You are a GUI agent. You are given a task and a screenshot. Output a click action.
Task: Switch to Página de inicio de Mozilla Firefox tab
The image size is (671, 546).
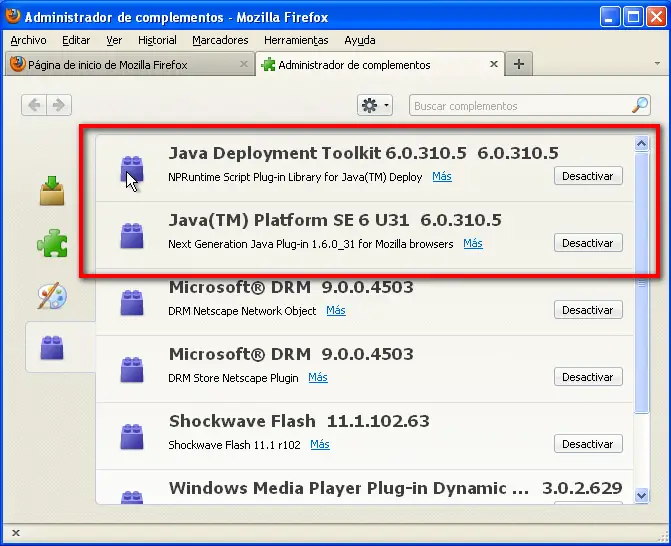coord(128,65)
